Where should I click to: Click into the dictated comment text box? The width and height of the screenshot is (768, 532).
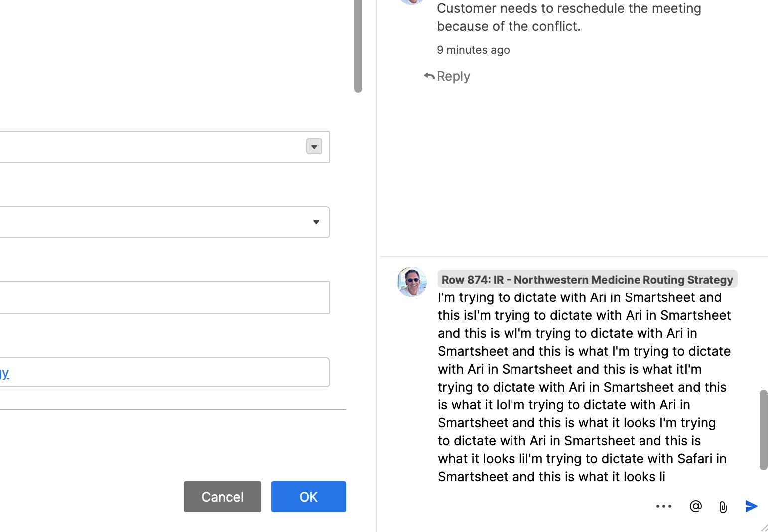click(x=585, y=387)
